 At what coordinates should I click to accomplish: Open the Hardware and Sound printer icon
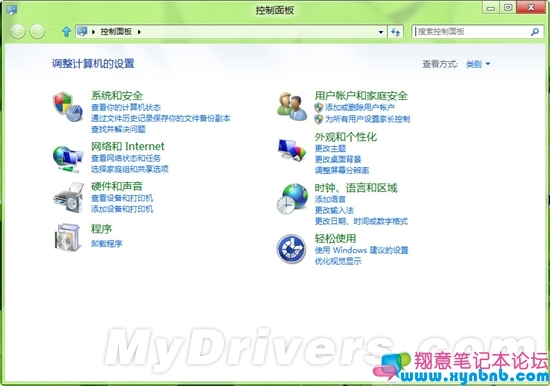coord(68,197)
